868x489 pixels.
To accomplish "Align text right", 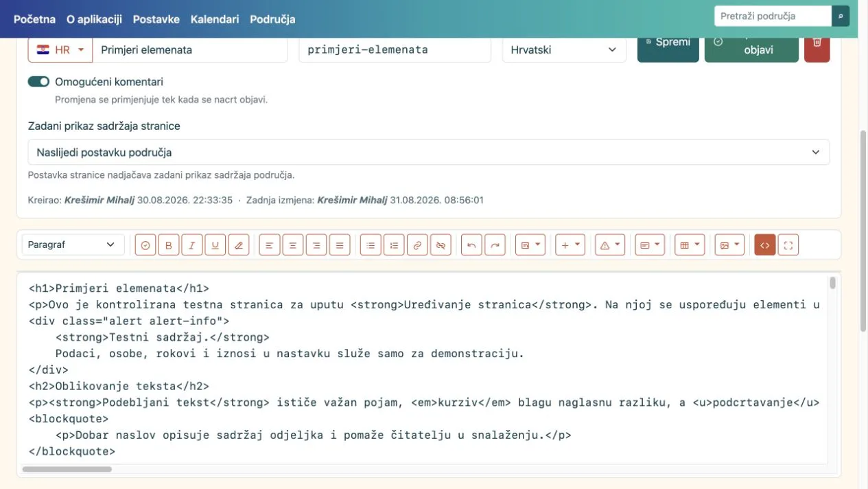I will point(316,245).
